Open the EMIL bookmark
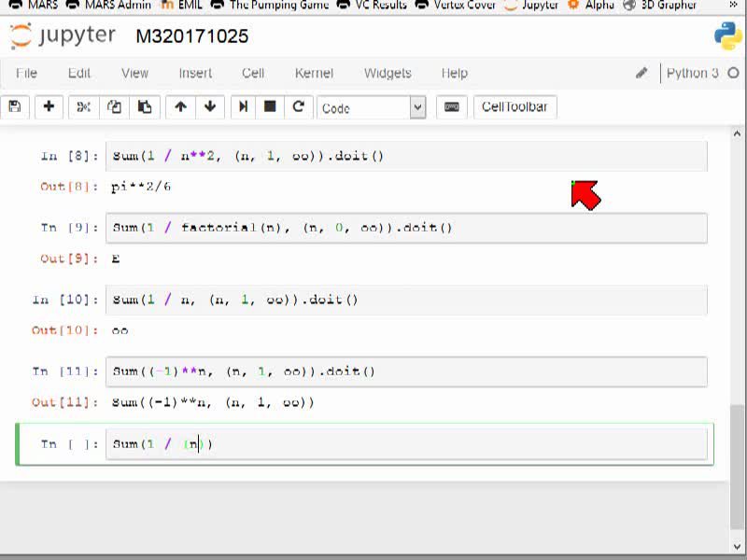747x560 pixels. (x=182, y=5)
